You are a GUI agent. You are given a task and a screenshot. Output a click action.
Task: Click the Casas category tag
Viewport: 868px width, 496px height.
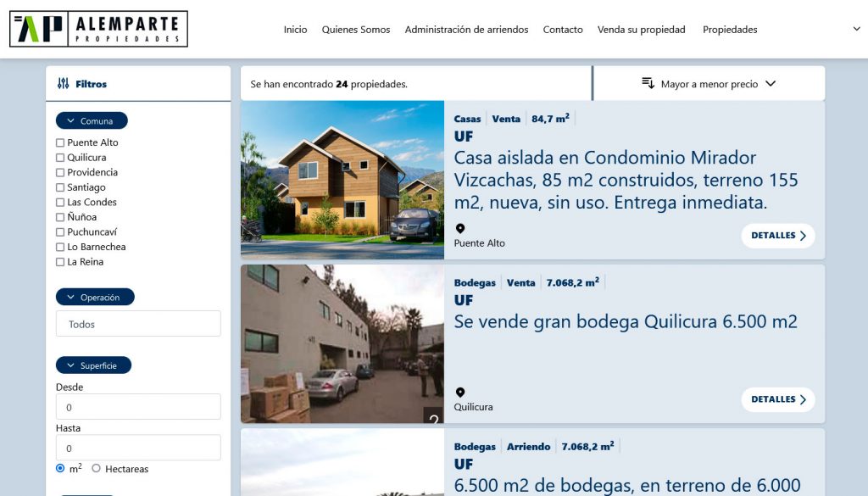[x=467, y=119]
